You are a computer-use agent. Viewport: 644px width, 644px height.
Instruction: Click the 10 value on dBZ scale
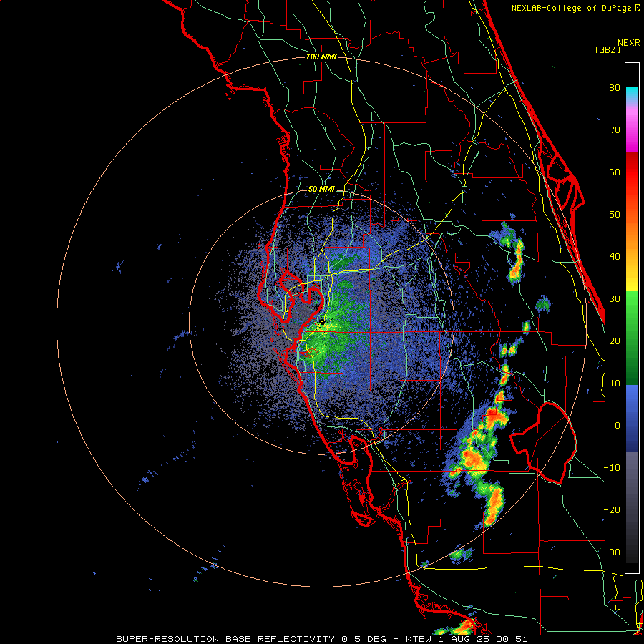click(x=615, y=384)
